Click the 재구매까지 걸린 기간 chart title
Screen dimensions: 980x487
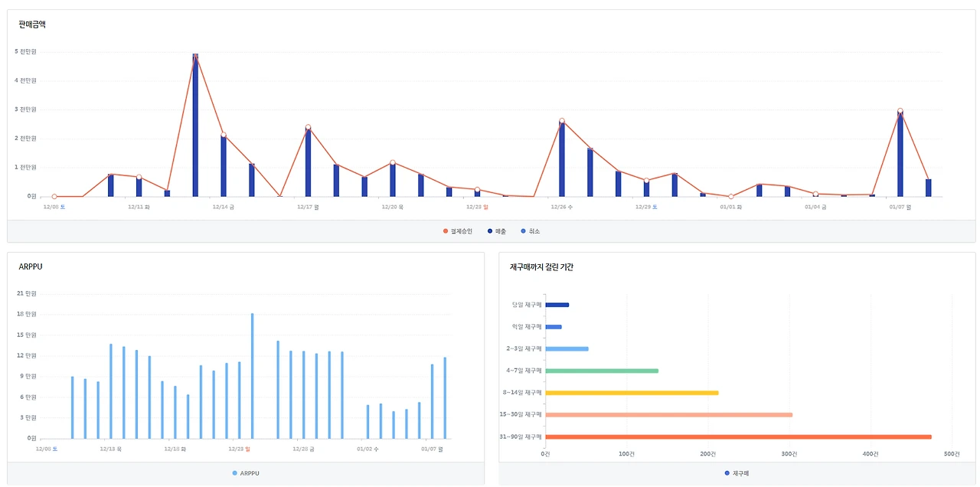point(541,267)
